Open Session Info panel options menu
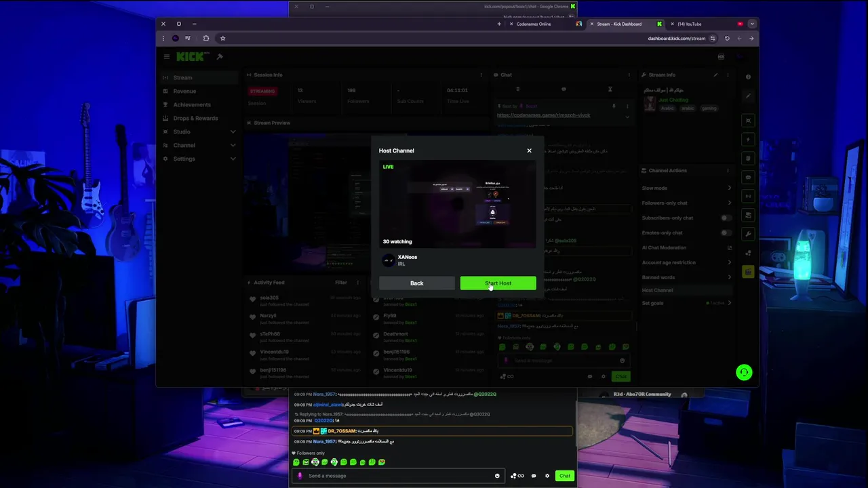This screenshot has height=488, width=868. 481,75
